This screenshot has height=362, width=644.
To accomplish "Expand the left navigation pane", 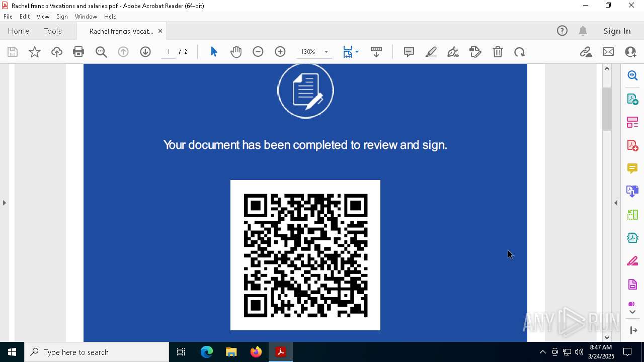I will [4, 203].
